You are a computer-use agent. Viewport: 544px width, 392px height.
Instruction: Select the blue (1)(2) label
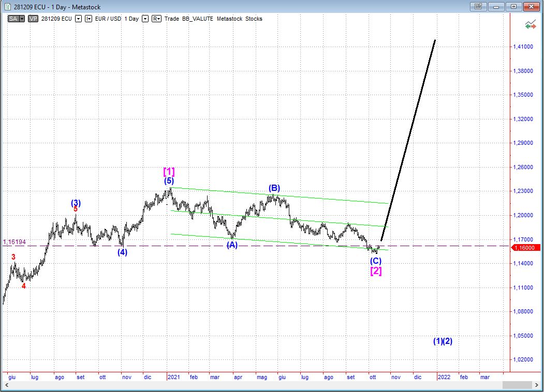pyautogui.click(x=443, y=341)
